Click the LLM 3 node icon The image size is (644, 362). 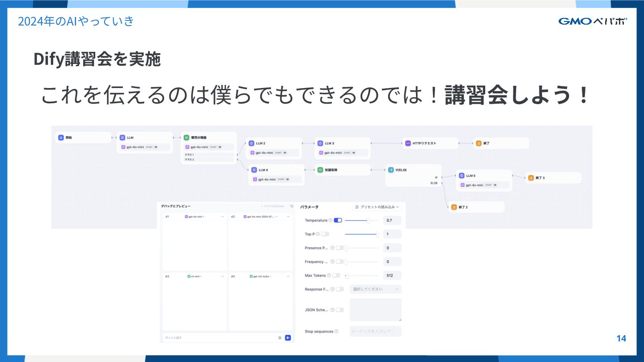click(320, 143)
